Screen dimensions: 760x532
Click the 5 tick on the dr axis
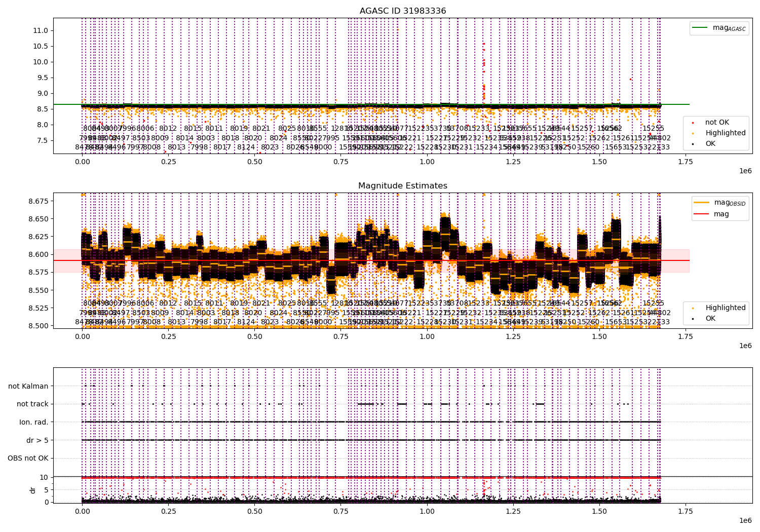(x=46, y=489)
